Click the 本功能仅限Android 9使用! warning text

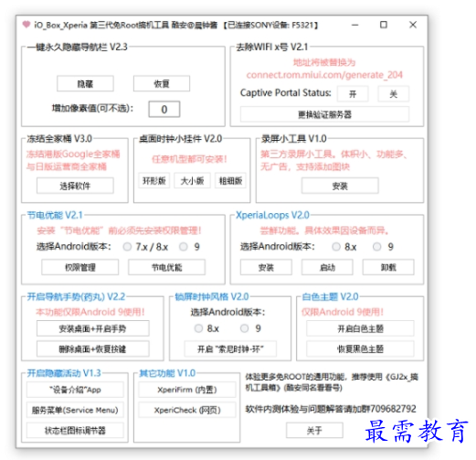[x=90, y=312]
